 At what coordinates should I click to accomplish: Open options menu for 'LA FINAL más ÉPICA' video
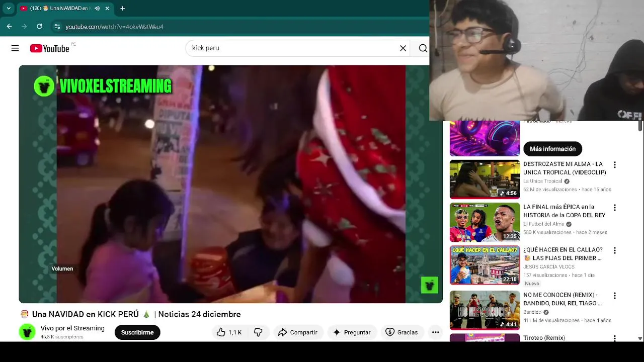614,208
